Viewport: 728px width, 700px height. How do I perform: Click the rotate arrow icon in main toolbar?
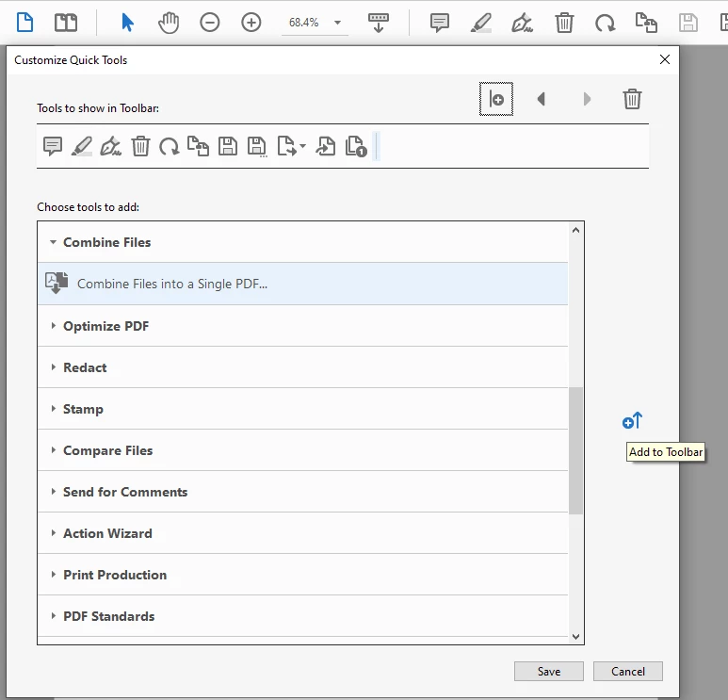point(605,23)
